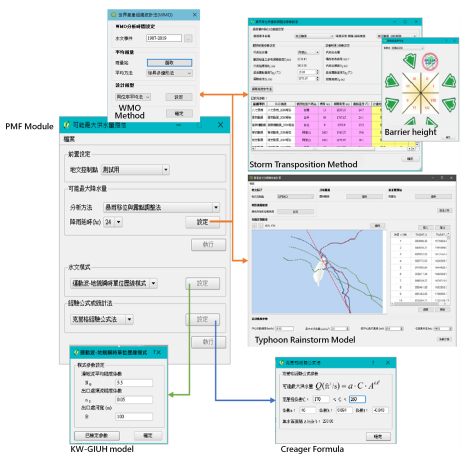470x470 pixels.
Task: Click the left-upper green arrow in Barrier height window
Action: point(392,81)
